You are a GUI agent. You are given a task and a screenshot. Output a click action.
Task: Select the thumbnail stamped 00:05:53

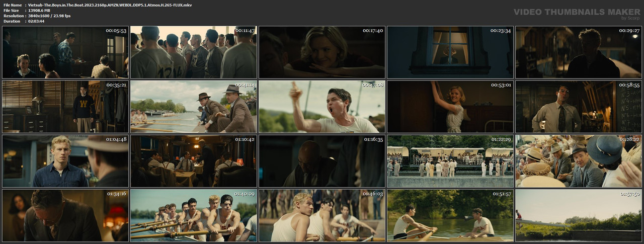[65, 52]
